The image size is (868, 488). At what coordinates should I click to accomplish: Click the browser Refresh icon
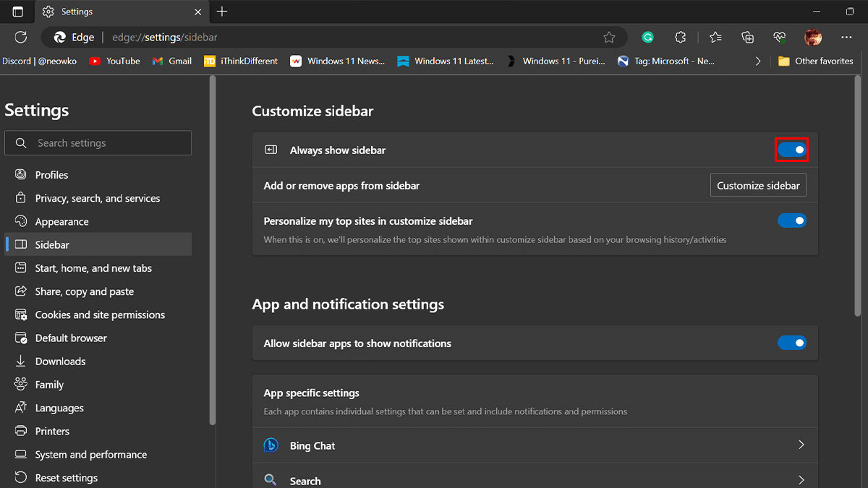pos(21,37)
